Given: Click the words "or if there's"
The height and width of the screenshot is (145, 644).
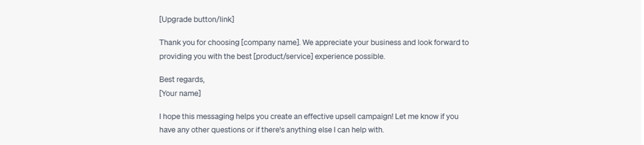Looking at the screenshot, I should tap(266, 130).
